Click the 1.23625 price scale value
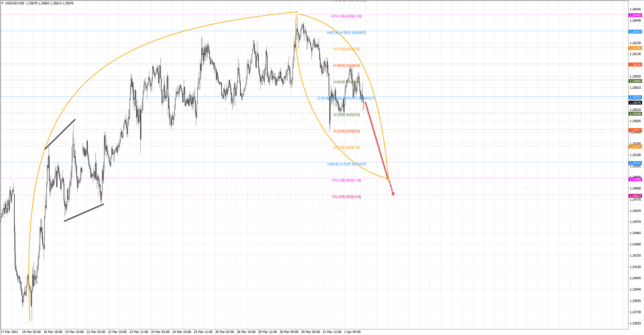 coord(635,323)
